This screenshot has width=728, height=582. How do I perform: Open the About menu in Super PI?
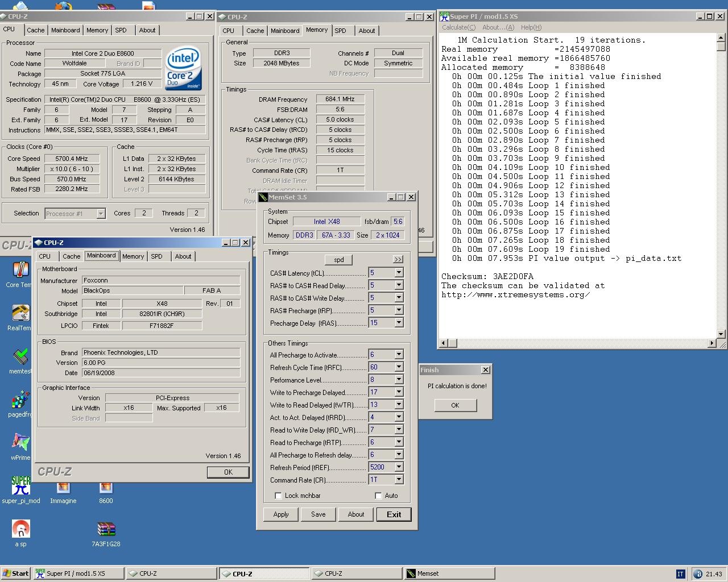coord(498,27)
